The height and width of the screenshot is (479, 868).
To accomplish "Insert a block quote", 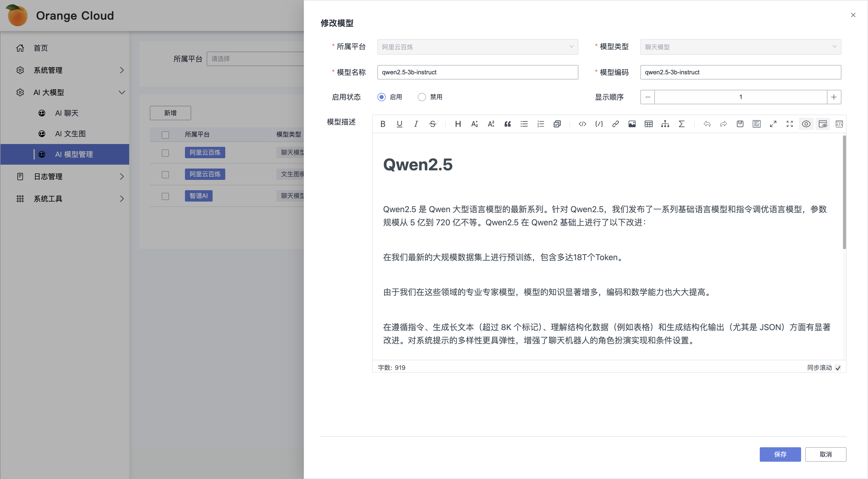I will [x=507, y=124].
